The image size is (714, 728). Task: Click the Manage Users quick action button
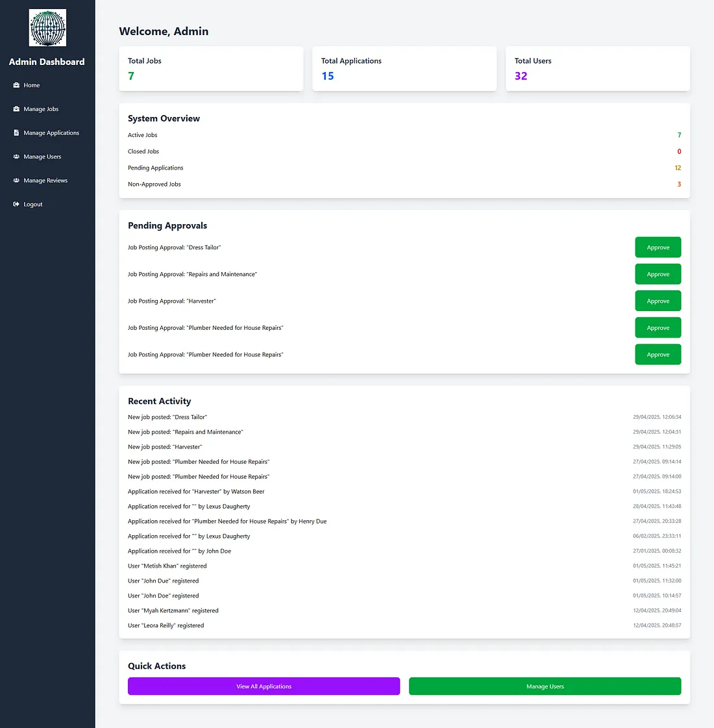click(x=545, y=686)
